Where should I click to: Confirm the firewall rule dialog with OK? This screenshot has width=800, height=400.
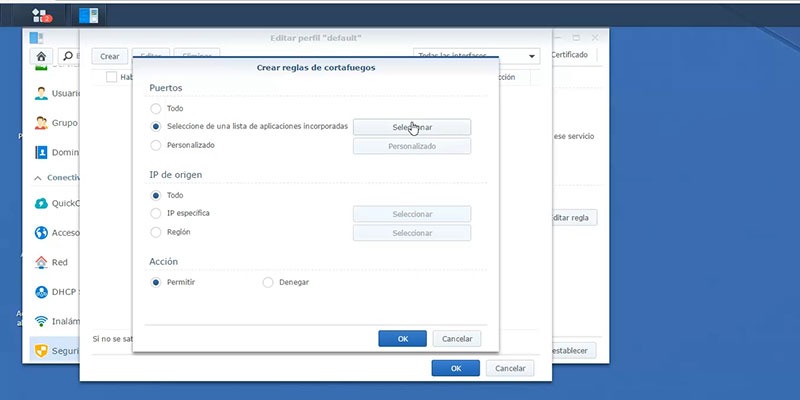coord(403,339)
